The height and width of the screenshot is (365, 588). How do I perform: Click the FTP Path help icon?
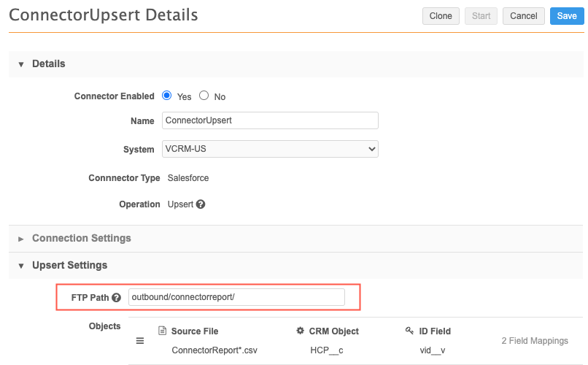(116, 298)
